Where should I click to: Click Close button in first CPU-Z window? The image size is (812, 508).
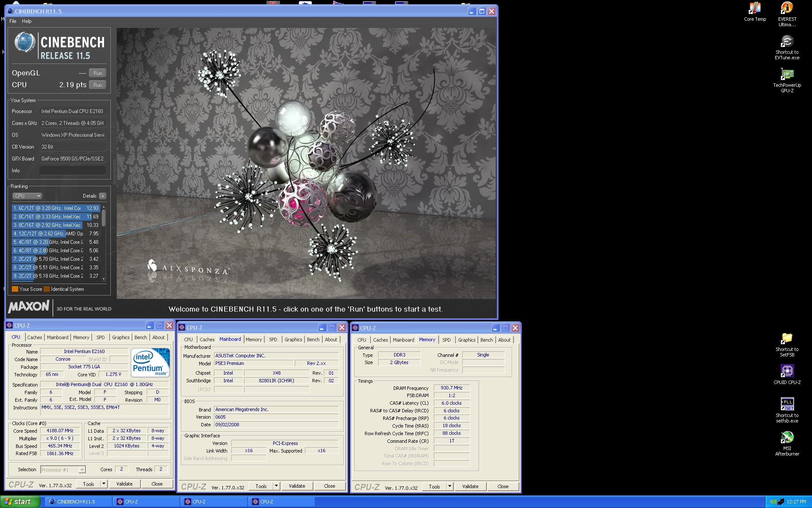coord(157,484)
